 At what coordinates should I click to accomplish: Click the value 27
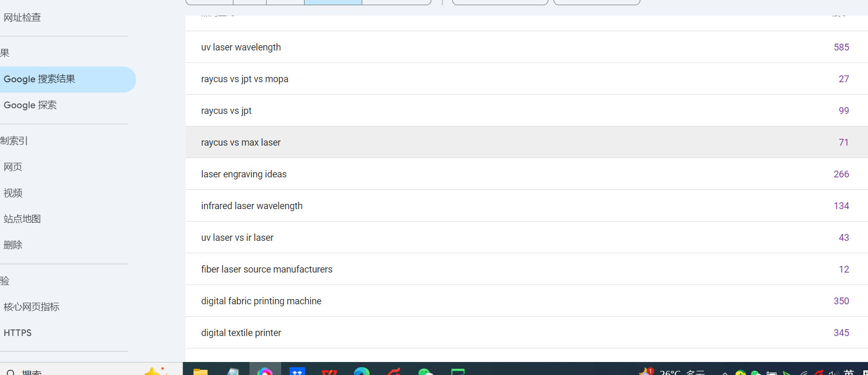(844, 79)
